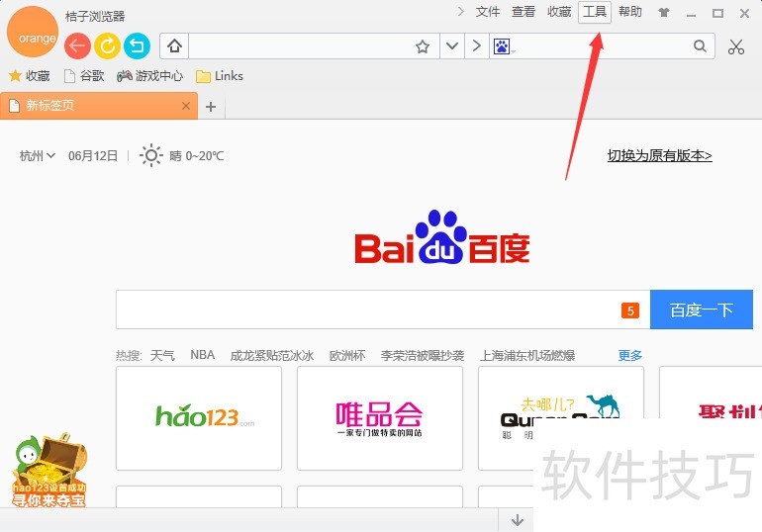Click the 晴 0~20℃ weather text
This screenshot has height=532, width=762.
pyautogui.click(x=196, y=156)
